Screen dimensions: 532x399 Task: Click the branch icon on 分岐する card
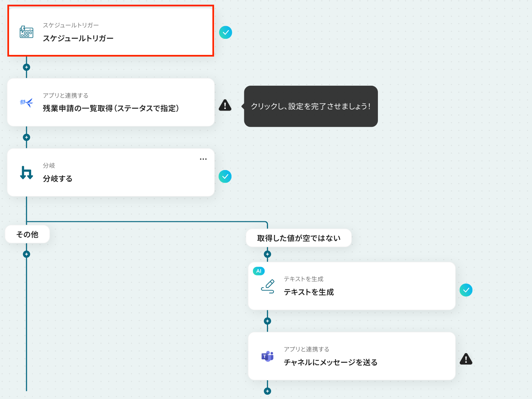[26, 172]
